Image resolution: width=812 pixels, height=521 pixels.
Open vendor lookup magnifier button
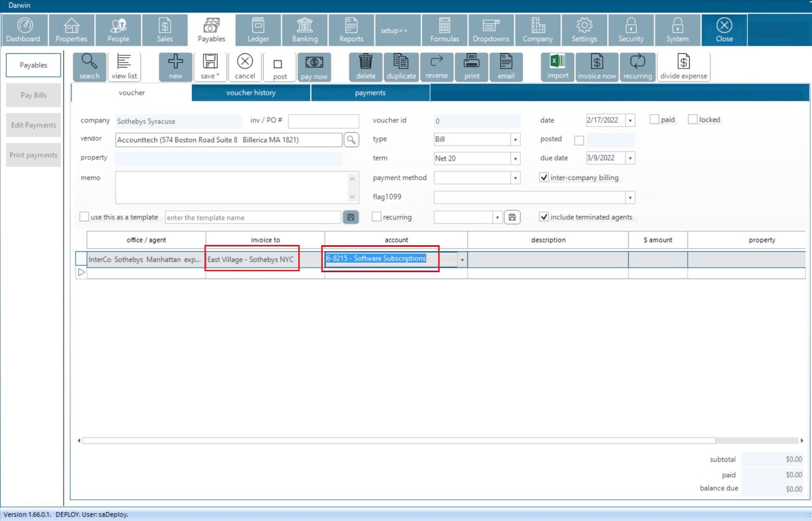(351, 140)
